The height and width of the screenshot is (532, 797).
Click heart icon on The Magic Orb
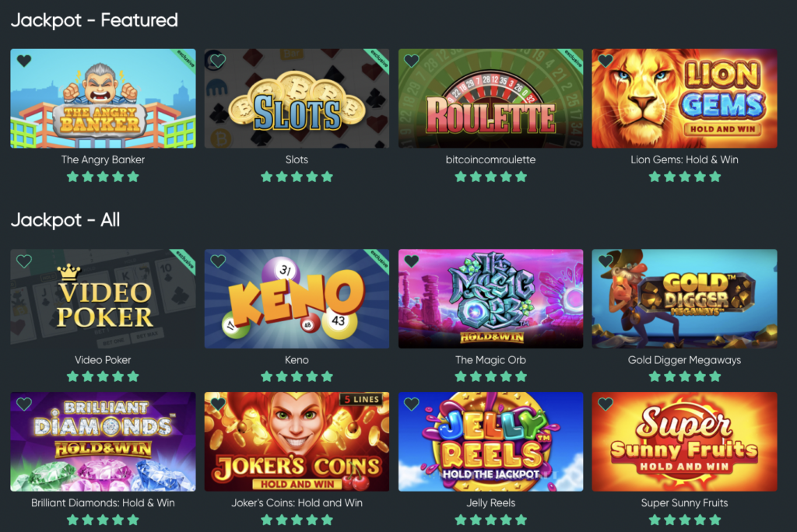[412, 261]
